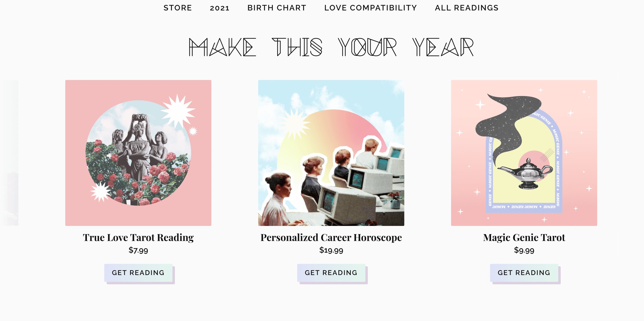Open the STORE menu item
The image size is (644, 321).
point(178,8)
